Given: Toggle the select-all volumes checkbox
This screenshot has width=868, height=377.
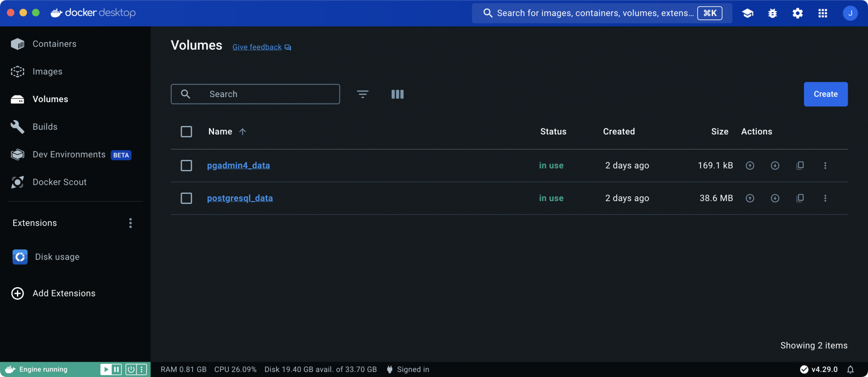Looking at the screenshot, I should click(186, 131).
